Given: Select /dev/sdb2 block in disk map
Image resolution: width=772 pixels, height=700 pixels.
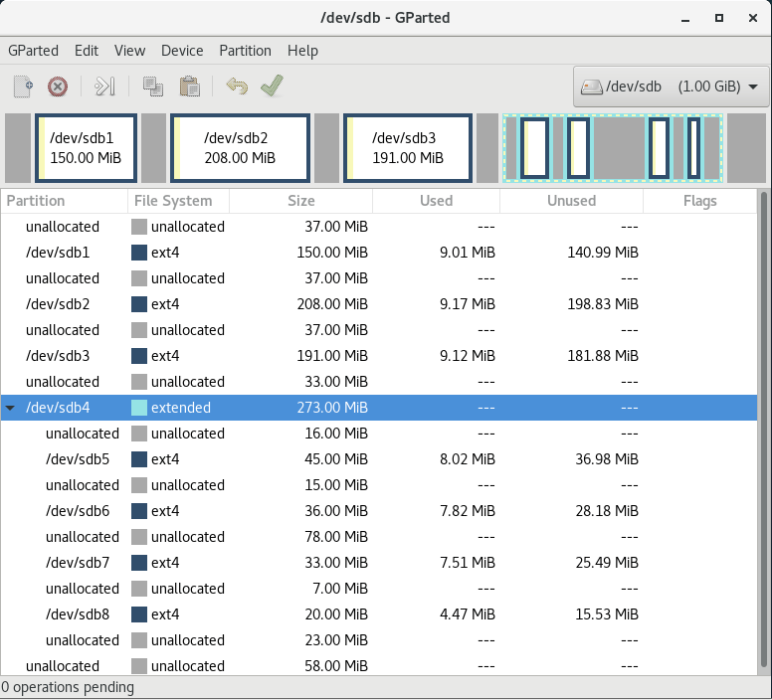Looking at the screenshot, I should point(240,148).
